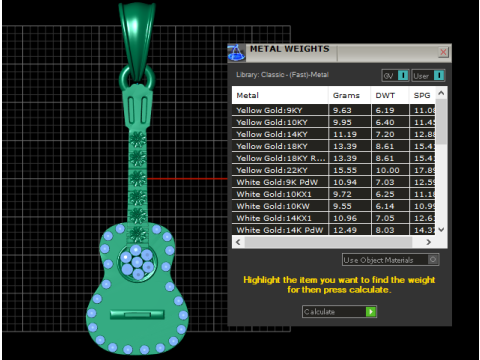This screenshot has height=360, width=480.
Task: Click the 10.94 grams value
Action: pos(345,182)
